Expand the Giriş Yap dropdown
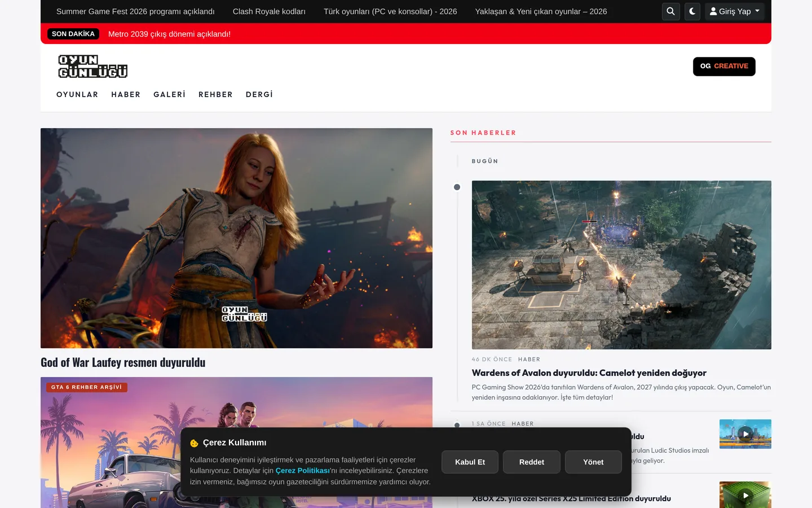The image size is (812, 508). [x=734, y=11]
